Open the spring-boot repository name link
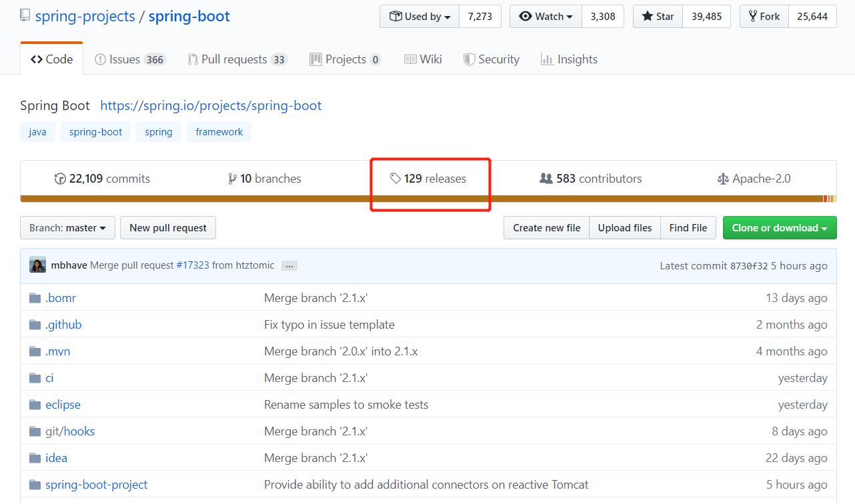This screenshot has height=504, width=855. pos(189,16)
